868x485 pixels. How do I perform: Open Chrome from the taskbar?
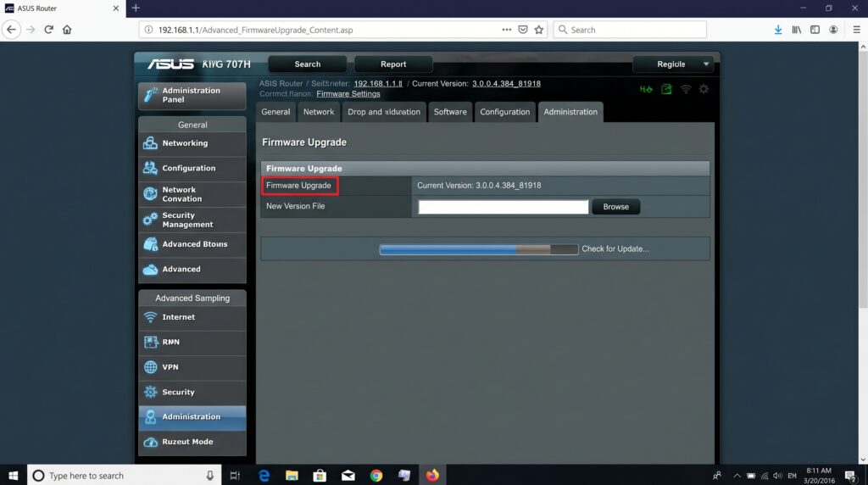click(x=376, y=476)
